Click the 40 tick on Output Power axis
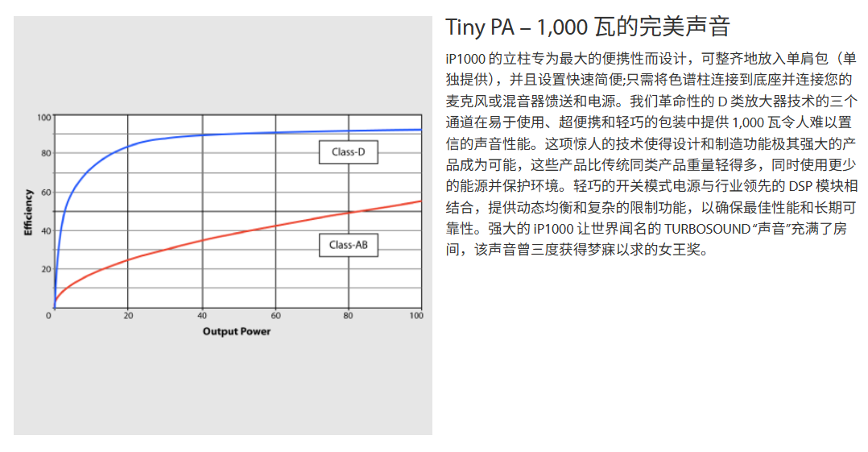This screenshot has height=452, width=868. tap(202, 316)
